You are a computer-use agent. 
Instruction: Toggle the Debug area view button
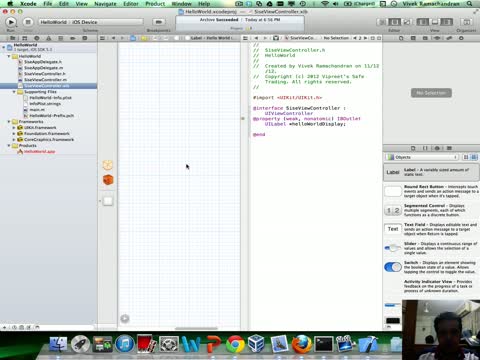pyautogui.click(x=435, y=22)
